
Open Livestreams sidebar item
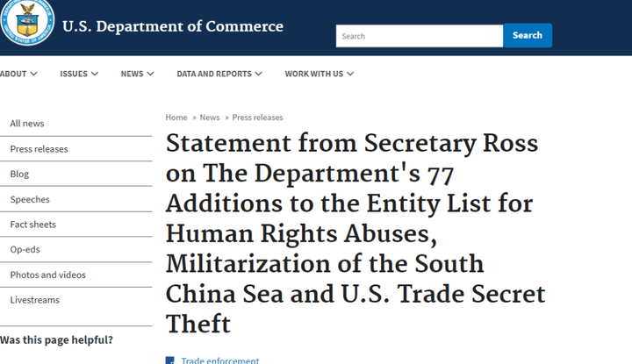point(75,300)
